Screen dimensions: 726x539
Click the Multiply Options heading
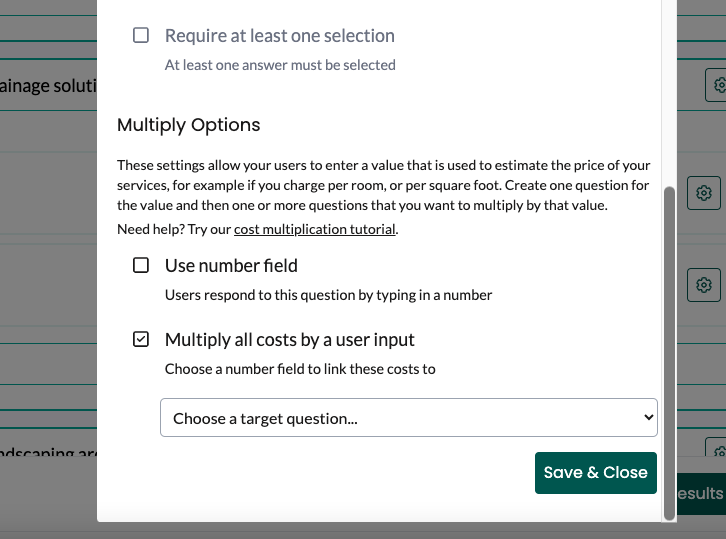(x=188, y=125)
